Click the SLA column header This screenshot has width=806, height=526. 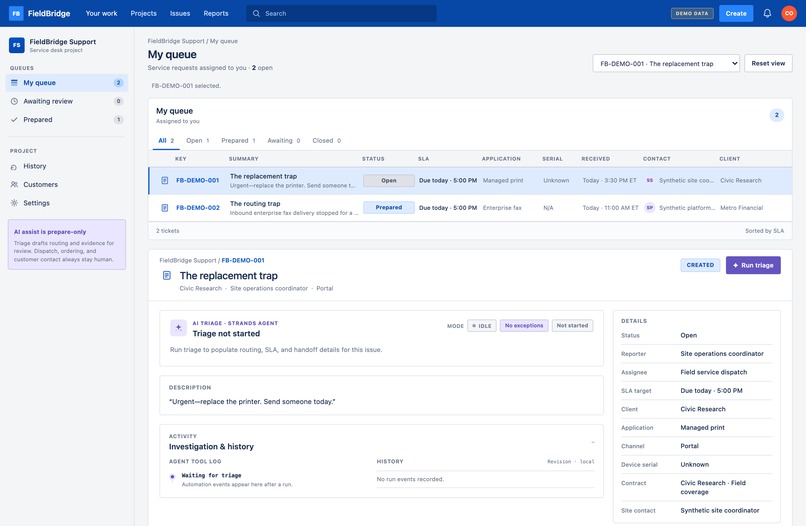pos(424,159)
